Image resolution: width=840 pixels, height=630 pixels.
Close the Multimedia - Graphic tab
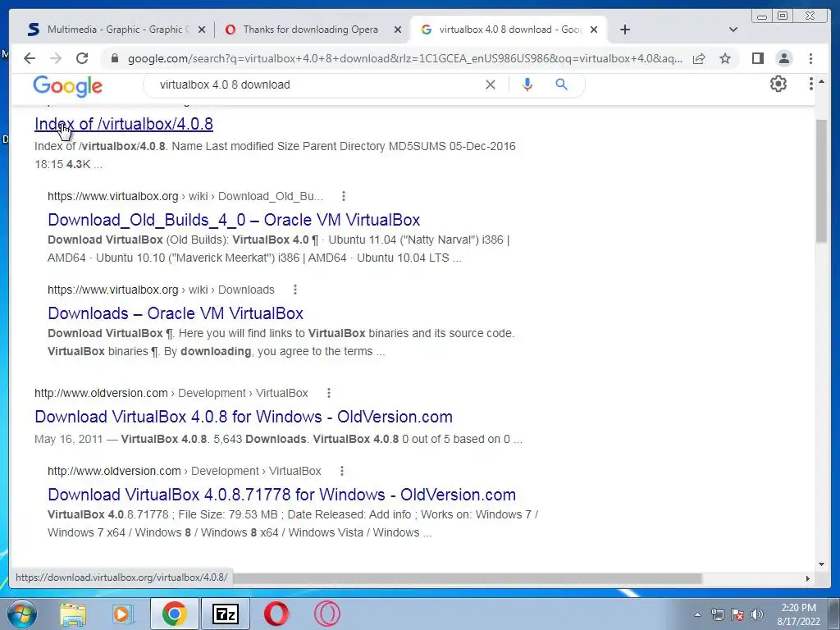[202, 30]
